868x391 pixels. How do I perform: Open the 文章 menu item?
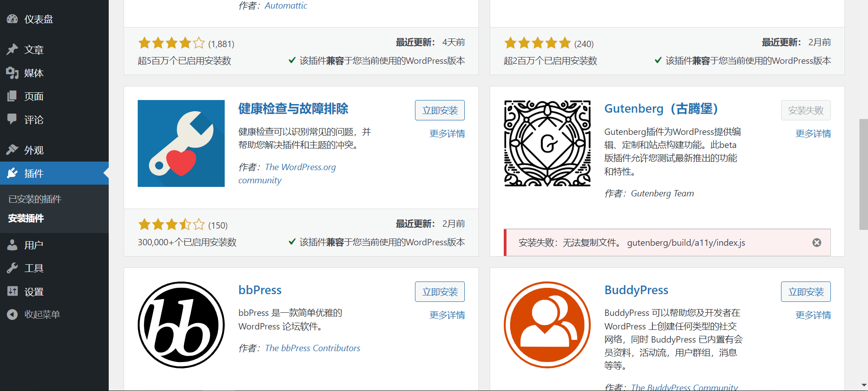click(x=54, y=49)
